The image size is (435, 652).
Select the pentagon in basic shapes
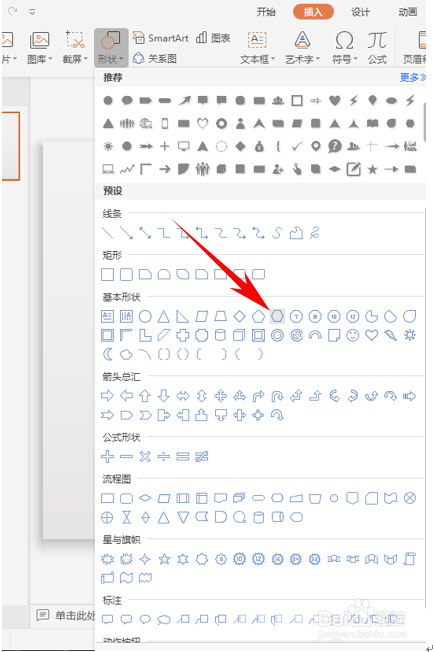258,316
